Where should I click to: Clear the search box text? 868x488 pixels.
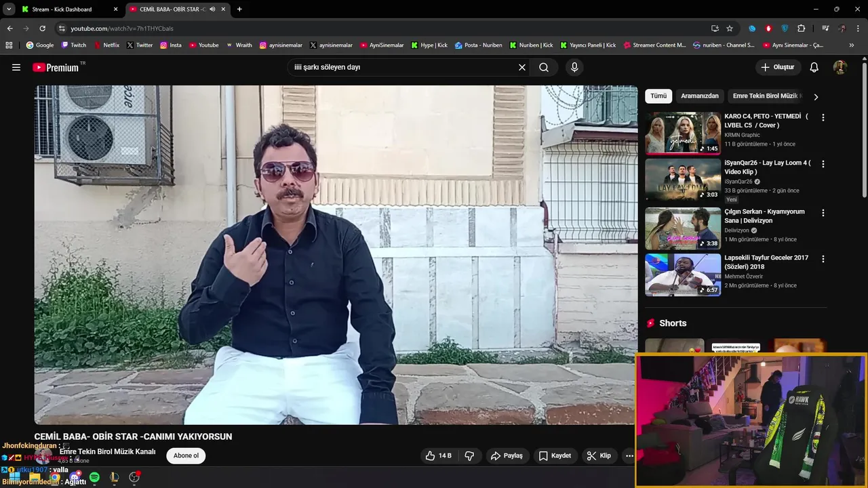coord(522,67)
